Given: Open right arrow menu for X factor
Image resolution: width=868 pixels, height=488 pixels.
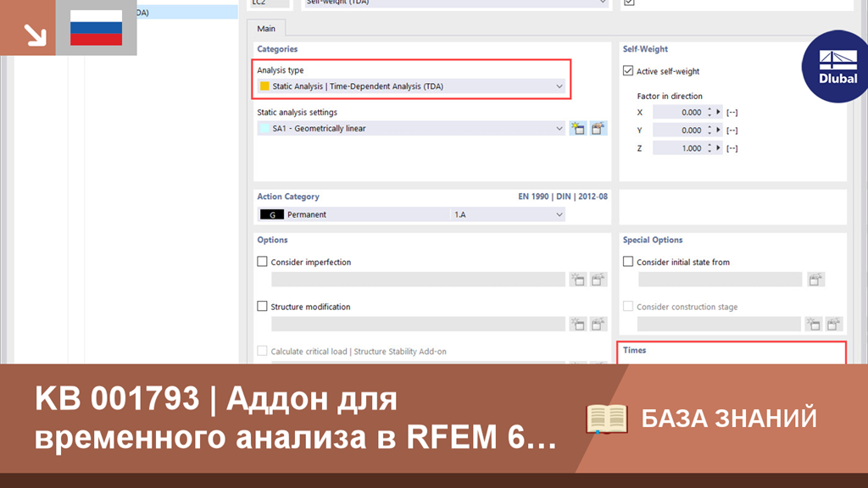Looking at the screenshot, I should point(719,113).
